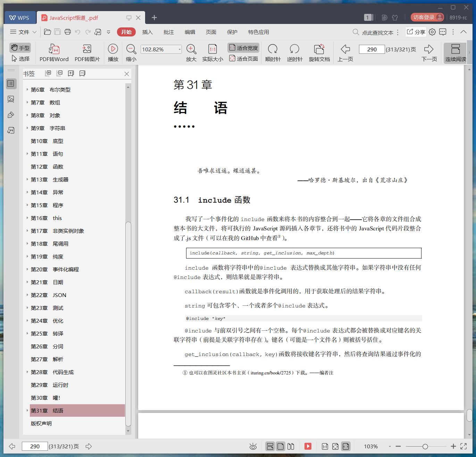Click the zoom plus button beside slider
476x457 pixels.
[453, 447]
